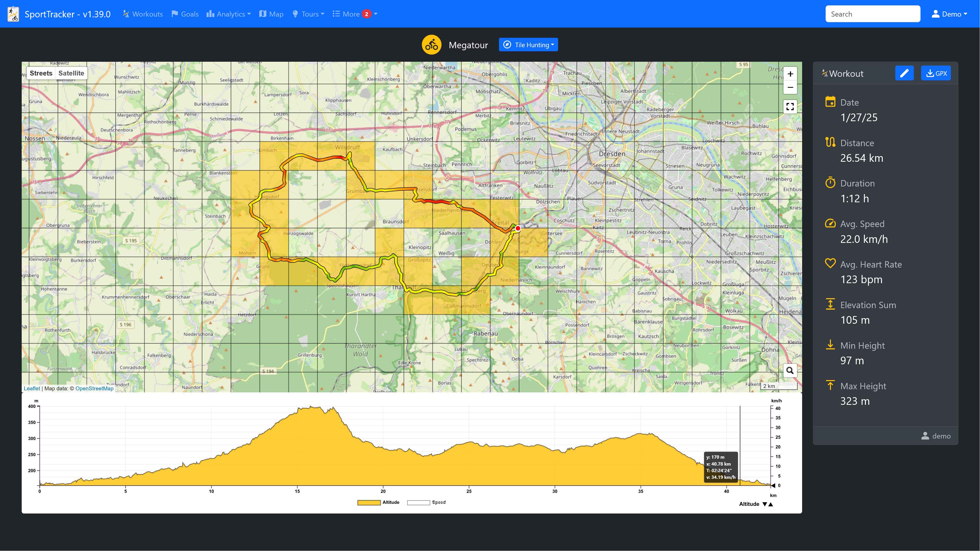The image size is (980, 551).
Task: Open the Demo user dropdown
Action: click(949, 14)
